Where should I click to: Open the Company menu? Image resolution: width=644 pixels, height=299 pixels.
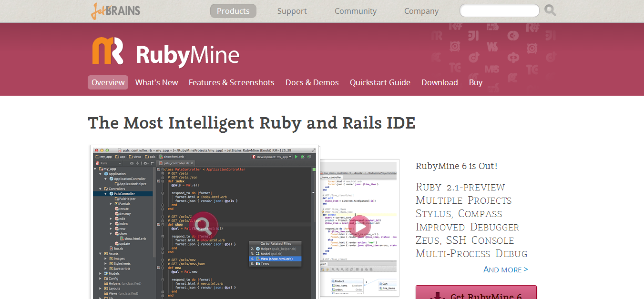point(421,11)
